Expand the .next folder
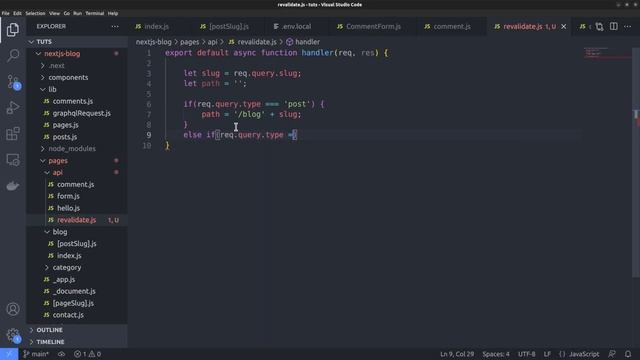This screenshot has width=640, height=360. click(77, 65)
